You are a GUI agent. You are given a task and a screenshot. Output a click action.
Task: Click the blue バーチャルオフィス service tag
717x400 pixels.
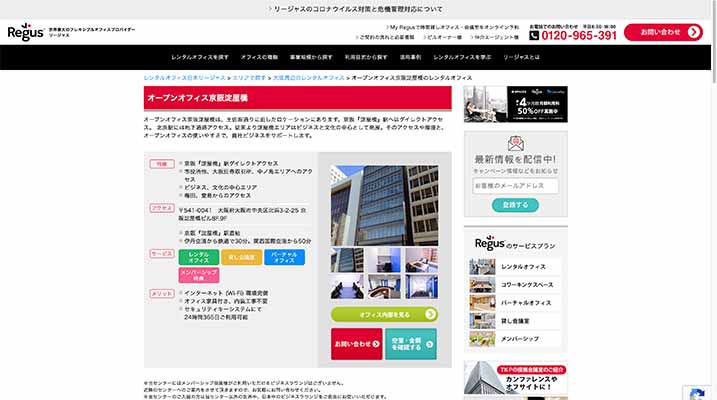click(284, 257)
